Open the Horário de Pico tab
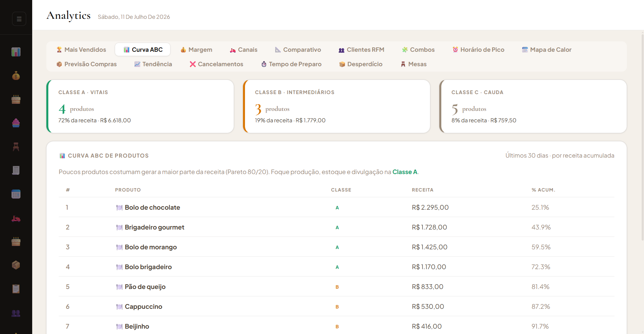644x334 pixels. 479,50
